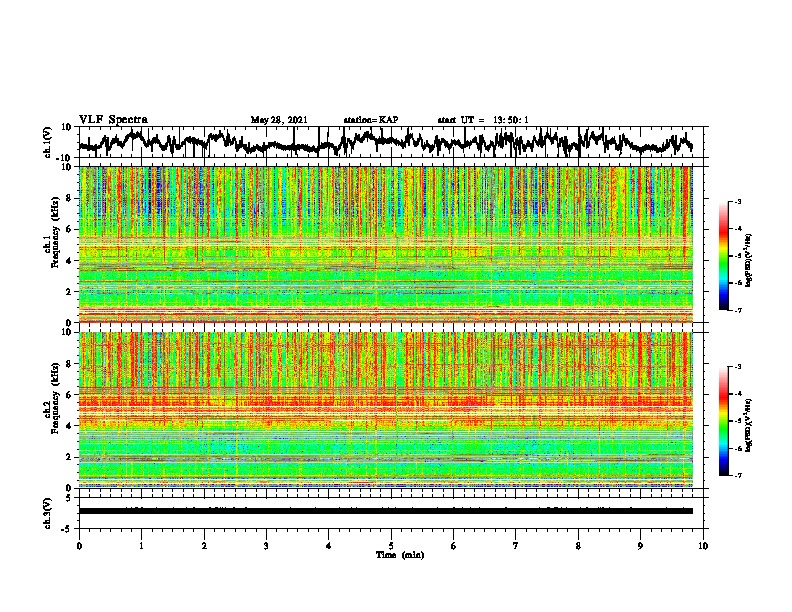Image resolution: width=792 pixels, height=612 pixels.
Task: Click the '-3' label on ch.1 color bar
Action: click(737, 201)
